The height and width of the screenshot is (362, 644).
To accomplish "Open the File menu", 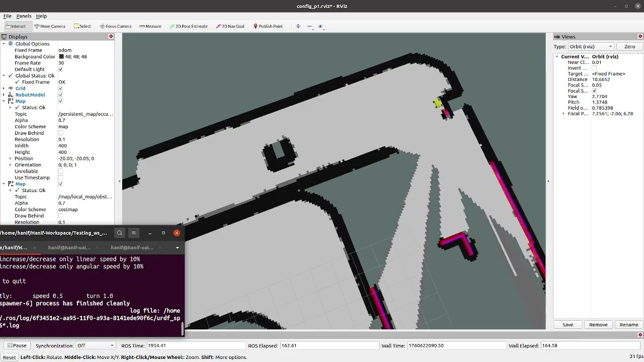I will (x=8, y=16).
